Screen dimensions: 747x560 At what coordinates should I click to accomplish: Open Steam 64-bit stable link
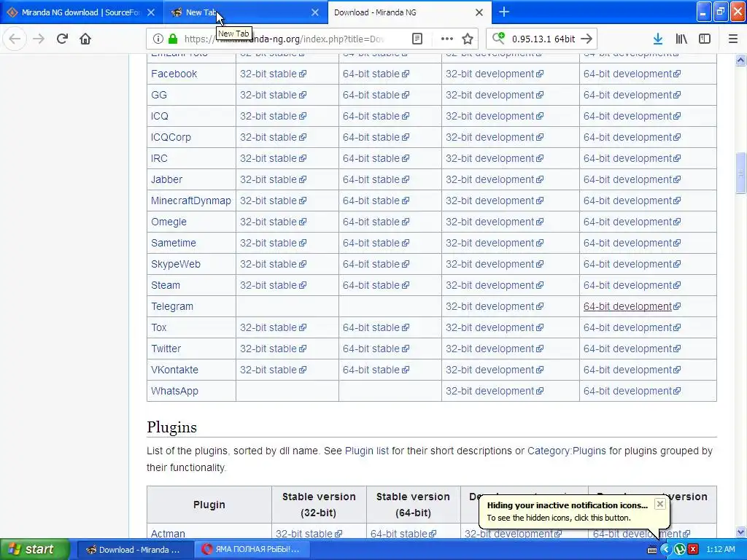pos(376,285)
